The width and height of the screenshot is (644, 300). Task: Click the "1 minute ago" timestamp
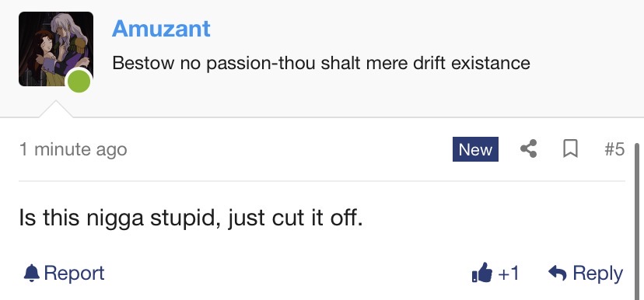pos(73,149)
